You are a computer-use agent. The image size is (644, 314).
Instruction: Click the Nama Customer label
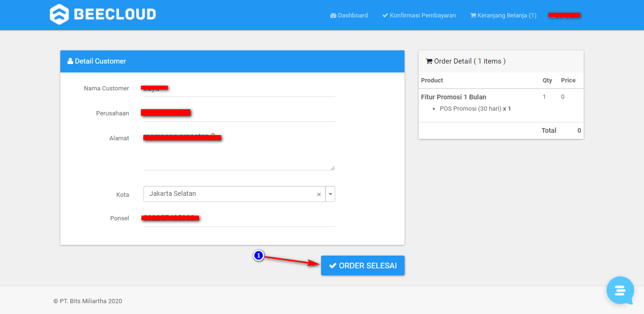[x=107, y=89]
